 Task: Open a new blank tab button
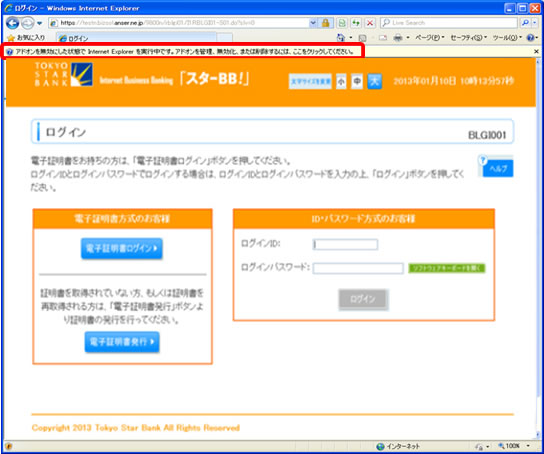[224, 38]
